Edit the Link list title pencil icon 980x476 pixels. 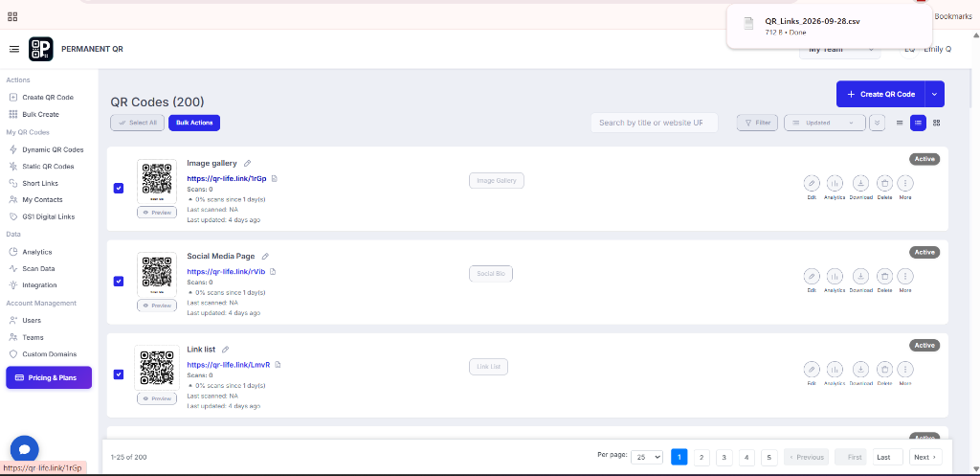226,350
